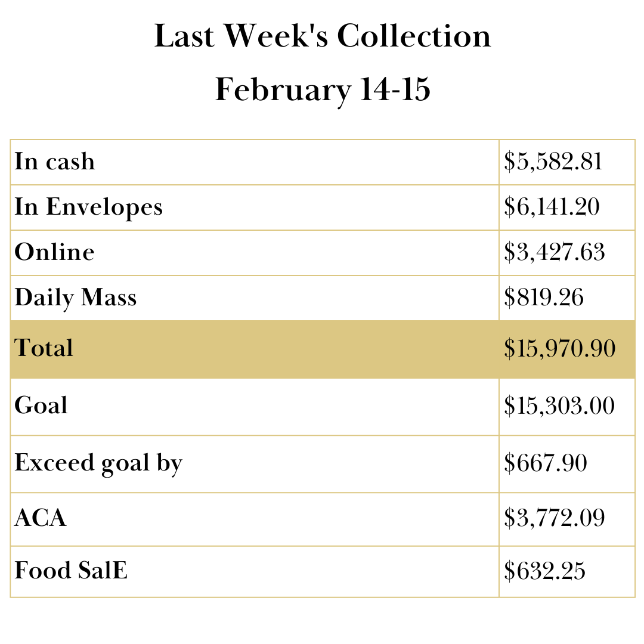Click the "Food SalE" row label
This screenshot has width=644, height=644.
[x=71, y=571]
